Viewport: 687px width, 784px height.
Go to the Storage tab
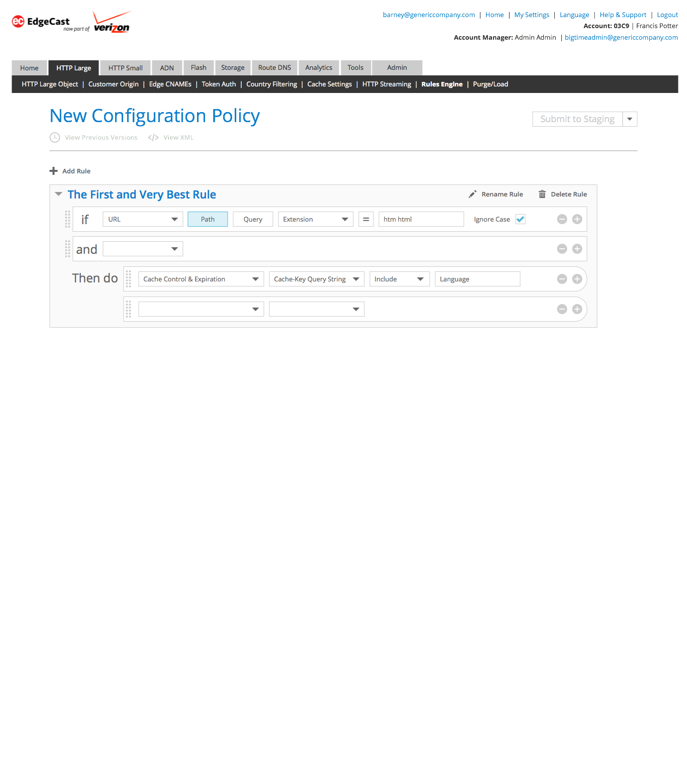(x=233, y=68)
